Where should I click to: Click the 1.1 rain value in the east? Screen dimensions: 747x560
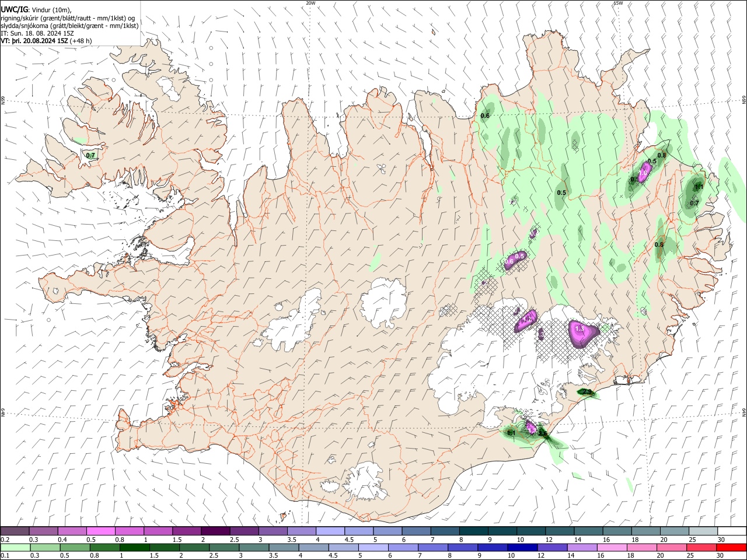tap(699, 187)
